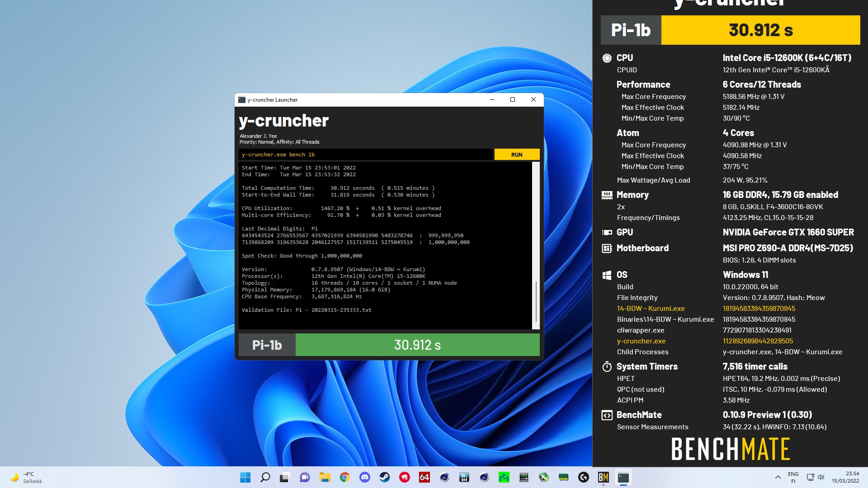
Task: Open the Windows Start menu
Action: pyautogui.click(x=245, y=477)
